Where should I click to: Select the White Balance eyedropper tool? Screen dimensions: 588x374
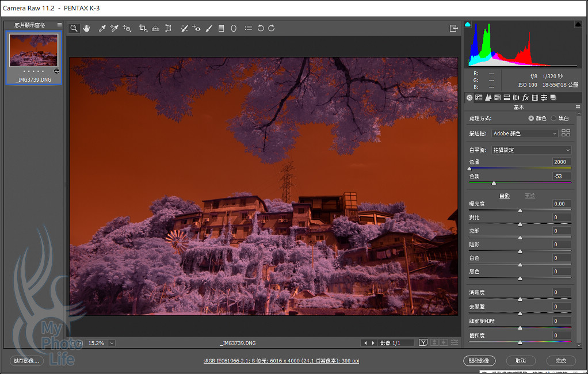pos(102,28)
